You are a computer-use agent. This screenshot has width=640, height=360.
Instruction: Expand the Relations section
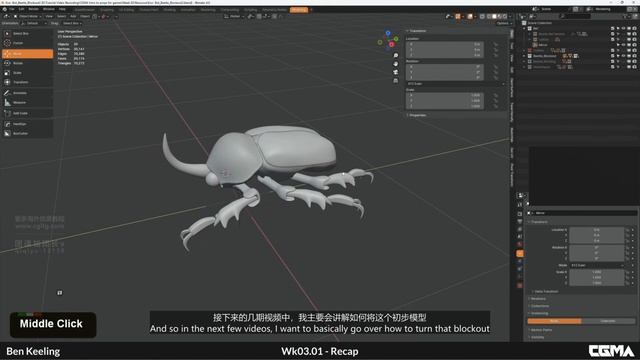[537, 299]
